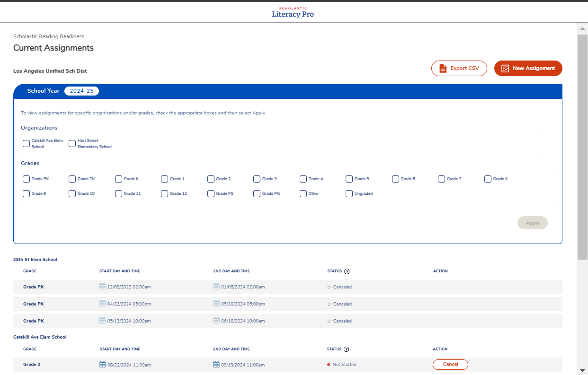Click the Scholastic Literacy Pro logo
588x375 pixels.
coord(293,12)
